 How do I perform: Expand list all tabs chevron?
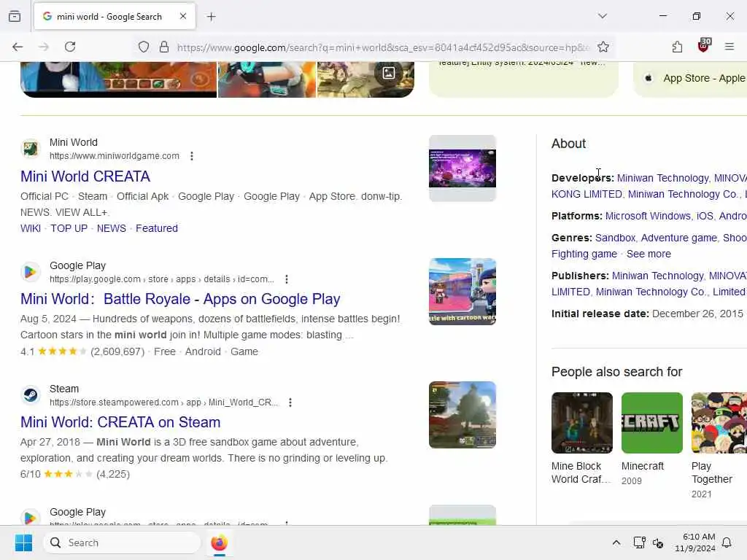pyautogui.click(x=603, y=16)
